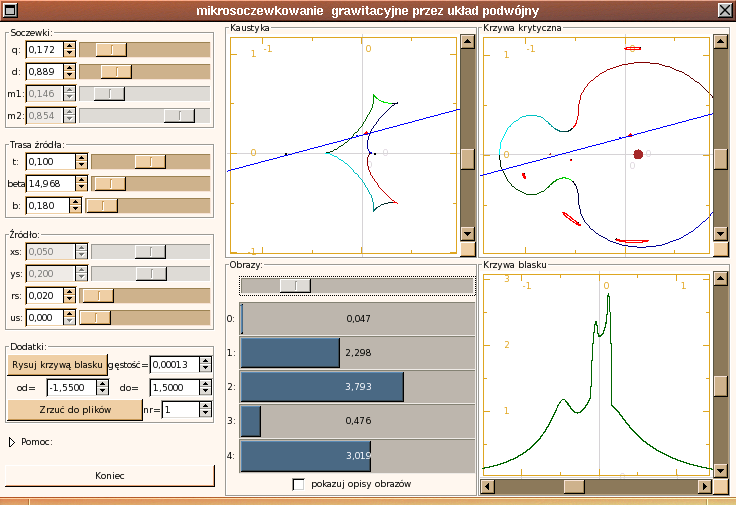Click dark red lens dot in Krzywa krytyczna
The image size is (736, 505).
point(638,154)
